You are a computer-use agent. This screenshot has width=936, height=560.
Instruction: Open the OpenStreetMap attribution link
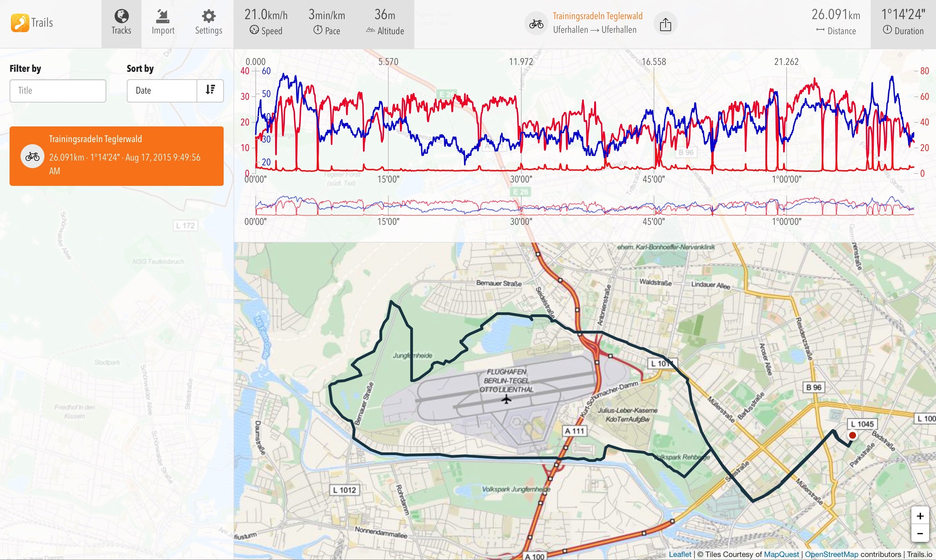(x=831, y=554)
